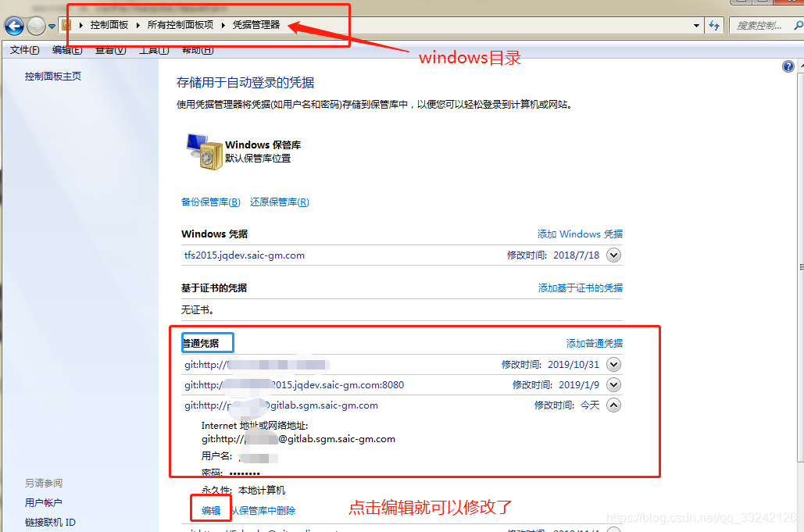Click the 存储用于自动登录的凭据 heading
Image resolution: width=804 pixels, height=532 pixels.
(245, 83)
